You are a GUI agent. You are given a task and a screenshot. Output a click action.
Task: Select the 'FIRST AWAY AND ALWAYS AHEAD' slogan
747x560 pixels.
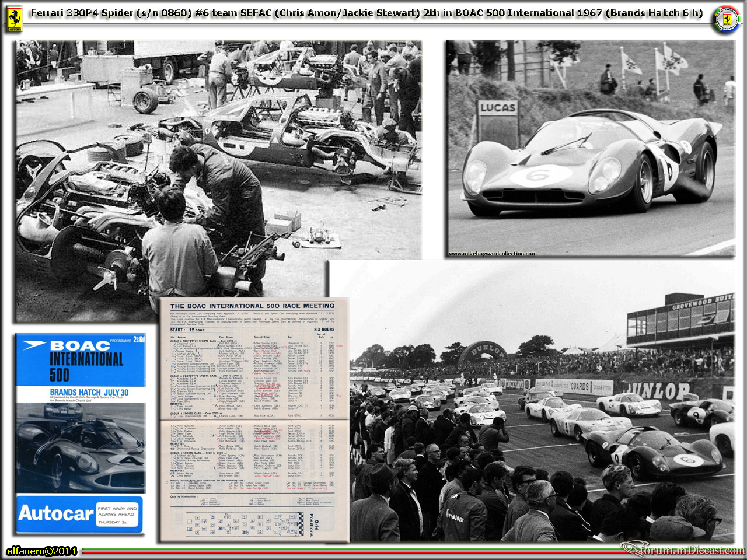117,512
